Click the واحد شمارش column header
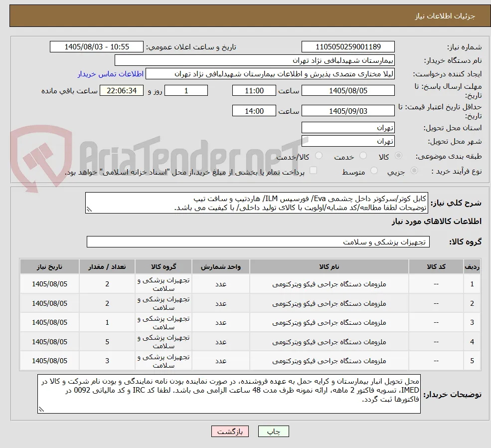The image size is (491, 448). [x=221, y=266]
